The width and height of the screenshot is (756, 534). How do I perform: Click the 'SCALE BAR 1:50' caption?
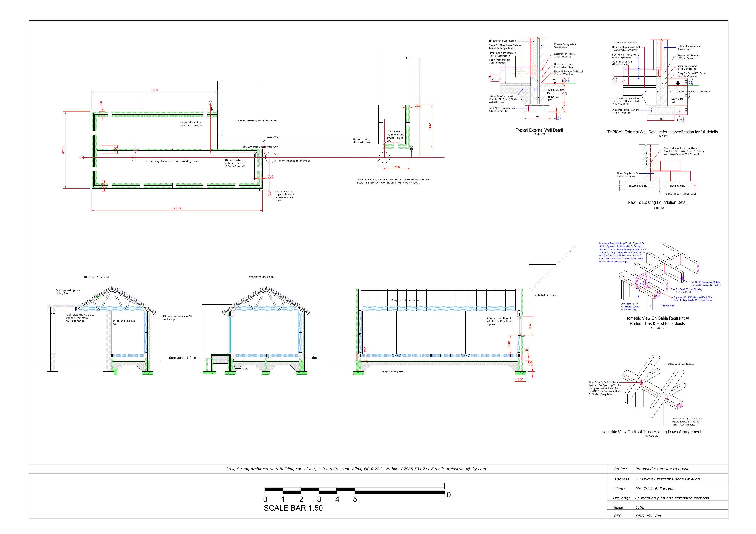[293, 508]
